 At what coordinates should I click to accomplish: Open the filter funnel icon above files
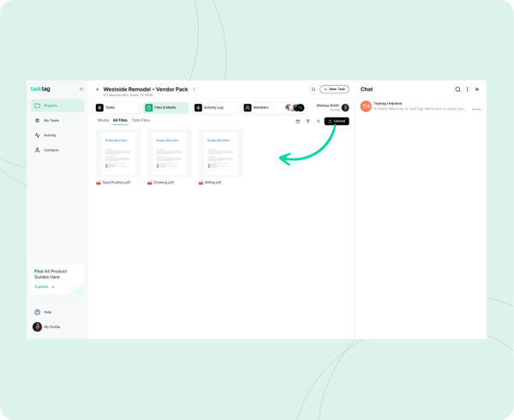coord(308,121)
